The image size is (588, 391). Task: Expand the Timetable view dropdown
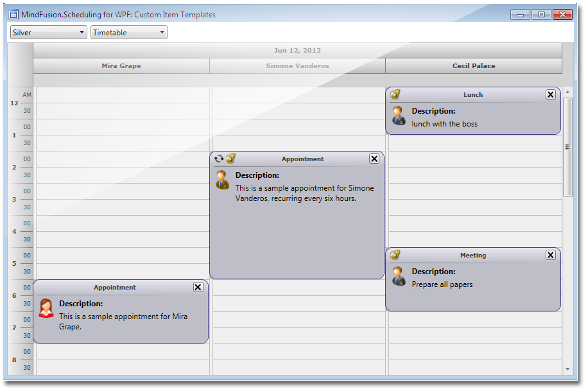click(x=129, y=32)
